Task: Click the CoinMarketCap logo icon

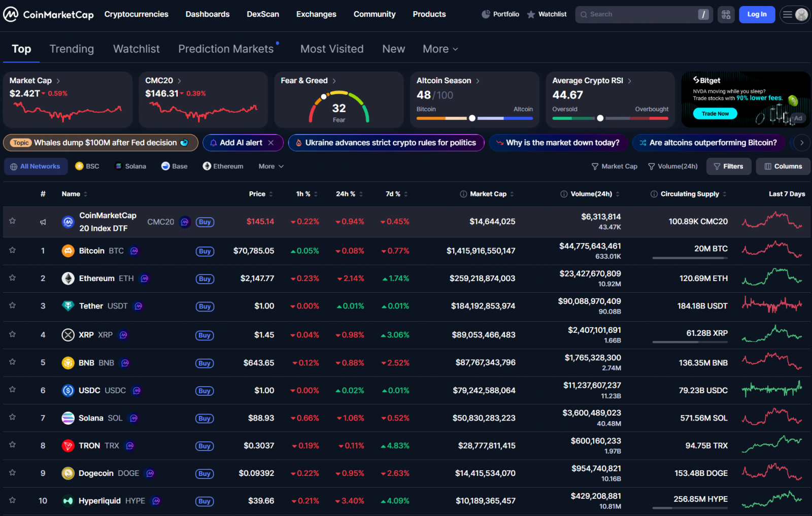Action: [11, 14]
